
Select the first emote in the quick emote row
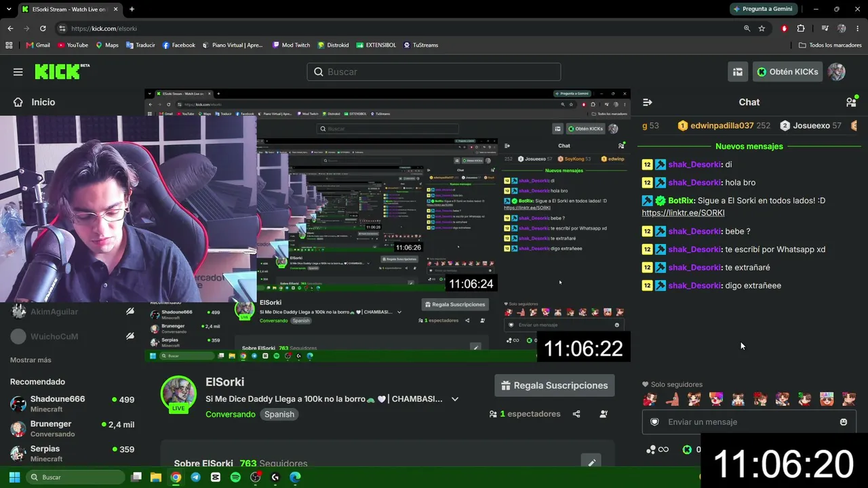point(650,399)
